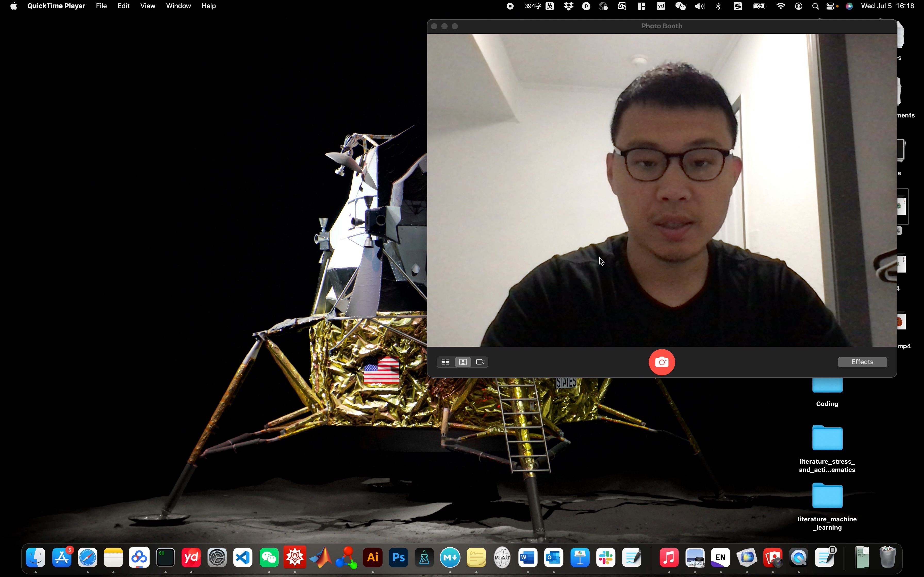Open Dropbox menu bar icon

(x=568, y=6)
